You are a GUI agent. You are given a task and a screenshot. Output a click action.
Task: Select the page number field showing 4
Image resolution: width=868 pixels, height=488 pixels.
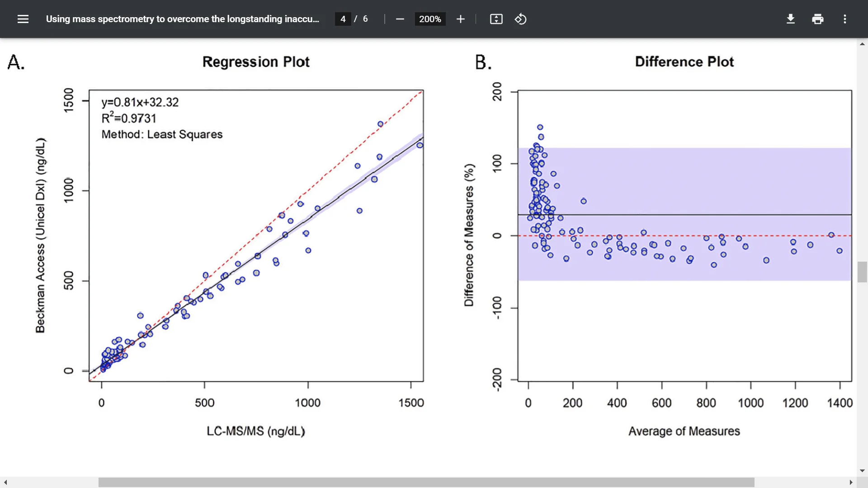tap(343, 19)
